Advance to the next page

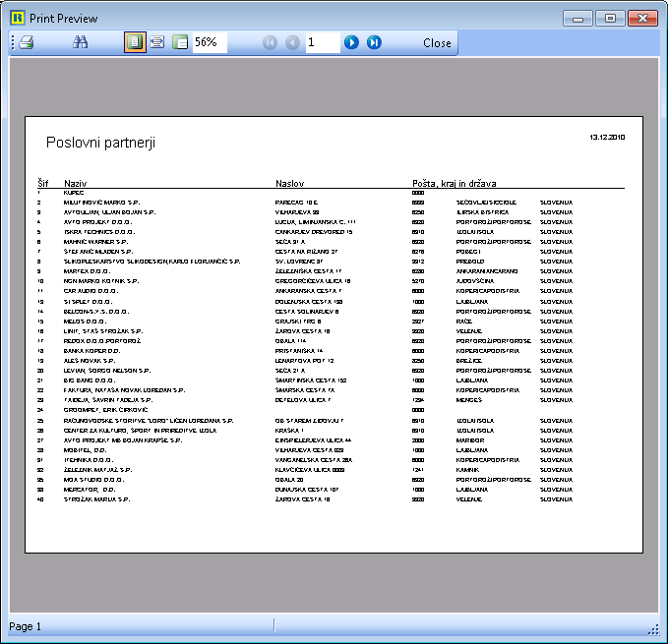coord(351,42)
